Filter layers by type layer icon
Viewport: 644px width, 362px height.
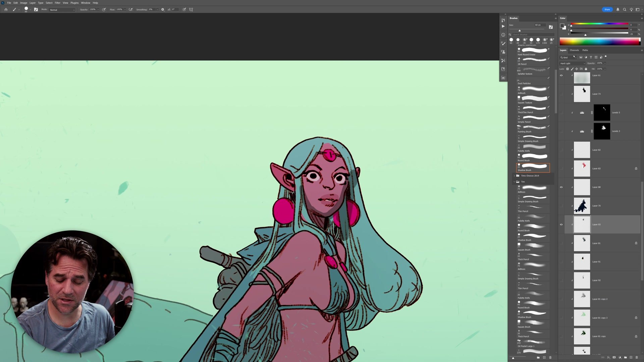(591, 57)
